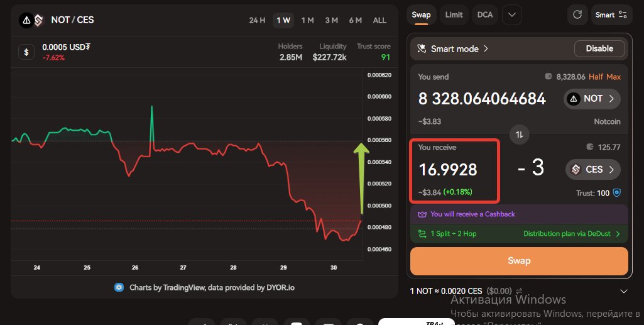Click the 0.0005 USD₮ price
Image resolution: width=644 pixels, height=325 pixels.
(66, 47)
